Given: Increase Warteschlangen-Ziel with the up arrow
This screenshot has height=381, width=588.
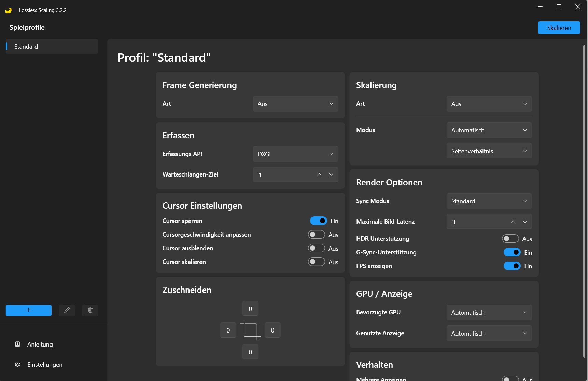Looking at the screenshot, I should (319, 175).
